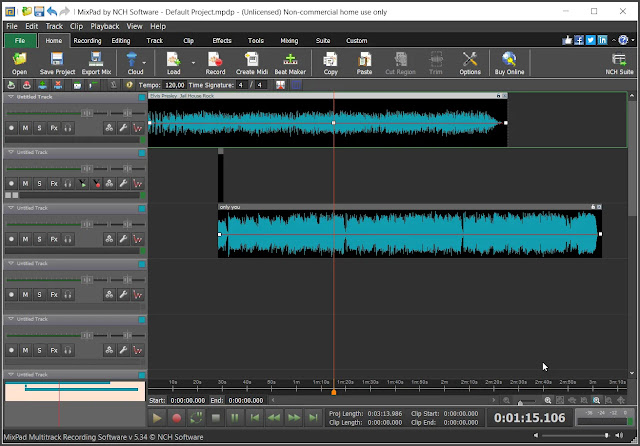Click the metronome icon beside Tempo
The height and width of the screenshot is (446, 640).
pyautogui.click(x=114, y=85)
